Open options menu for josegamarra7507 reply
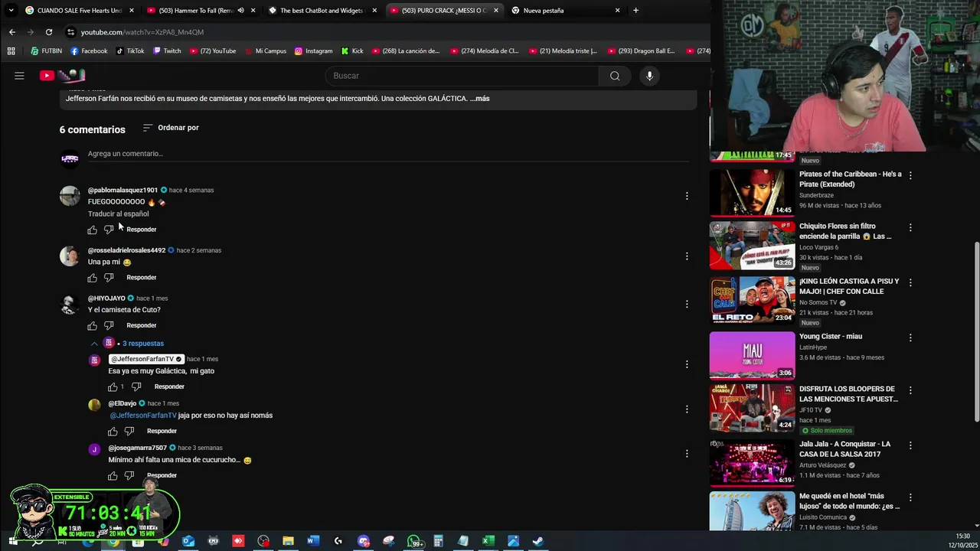Viewport: 980px width, 551px height. [687, 453]
